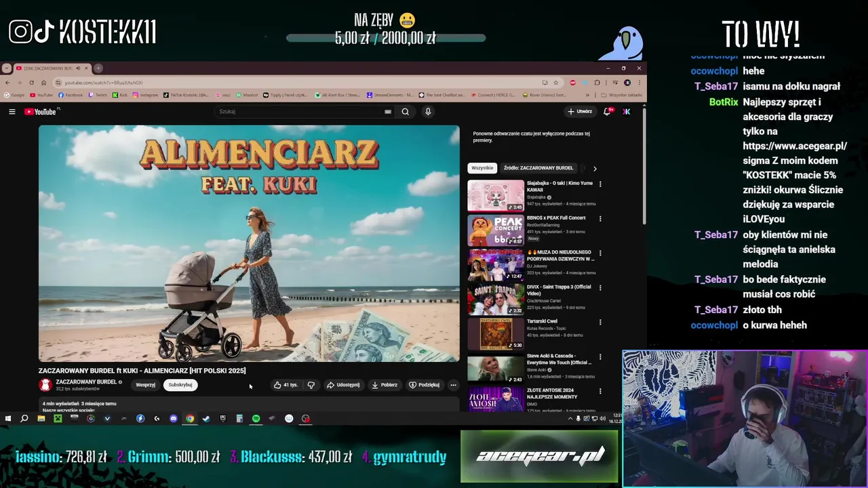This screenshot has width=868, height=488.
Task: Open Discord from the taskbar
Action: click(174, 419)
